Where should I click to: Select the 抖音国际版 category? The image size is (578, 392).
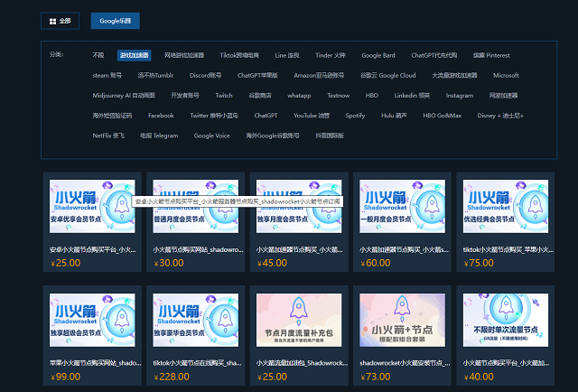[330, 135]
